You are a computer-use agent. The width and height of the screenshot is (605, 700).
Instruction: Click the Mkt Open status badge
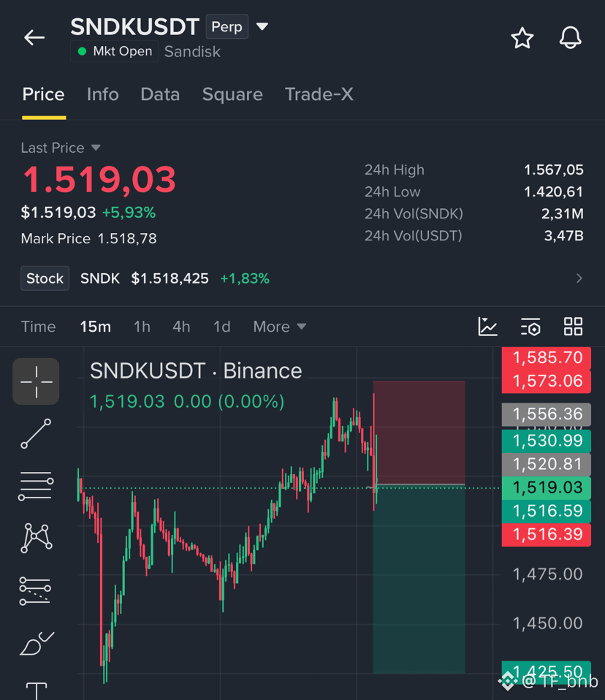[x=114, y=51]
